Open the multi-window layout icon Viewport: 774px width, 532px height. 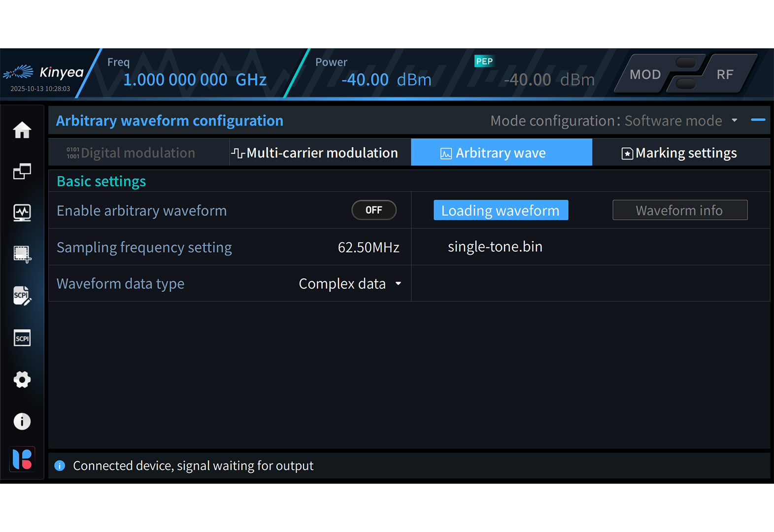pos(22,171)
